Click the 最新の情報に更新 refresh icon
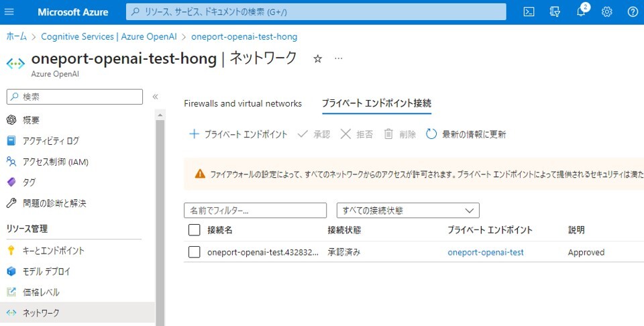 432,134
